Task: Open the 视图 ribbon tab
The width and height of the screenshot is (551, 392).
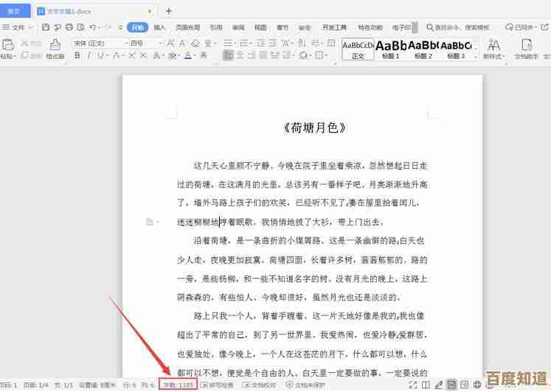Action: click(x=260, y=27)
